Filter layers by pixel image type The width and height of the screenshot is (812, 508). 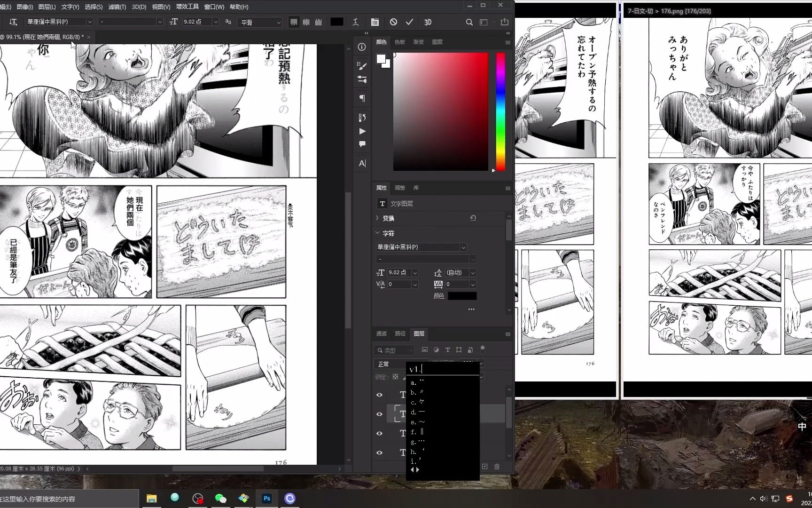pyautogui.click(x=425, y=350)
